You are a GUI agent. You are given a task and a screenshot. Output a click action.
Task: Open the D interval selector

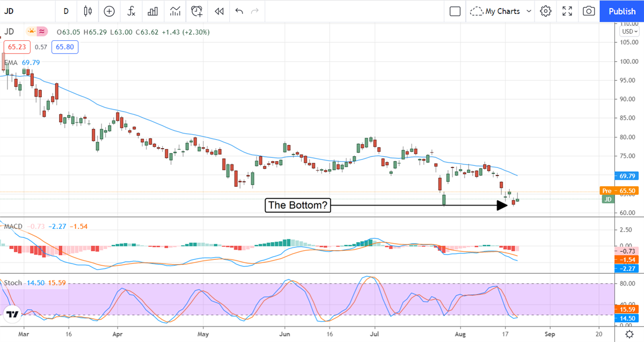(66, 11)
